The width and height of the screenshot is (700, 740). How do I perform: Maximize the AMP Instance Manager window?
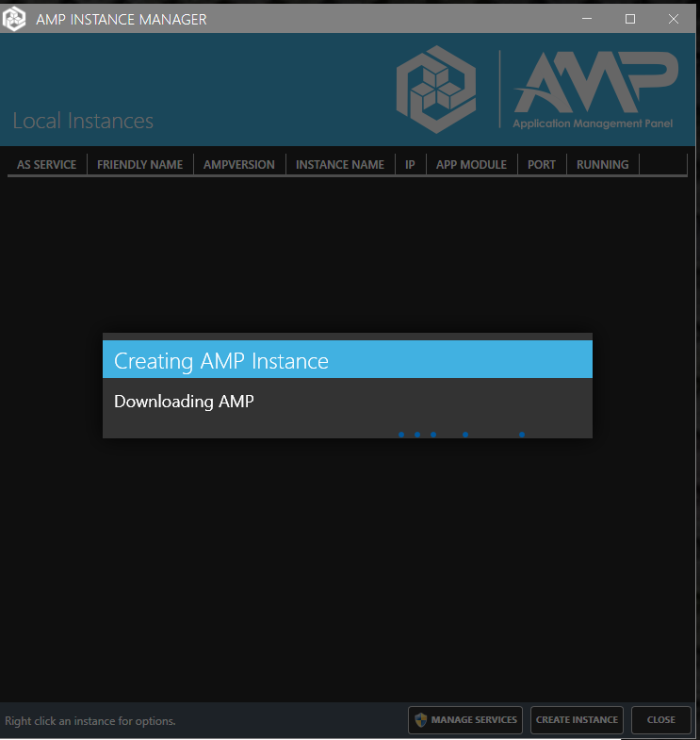pos(630,19)
